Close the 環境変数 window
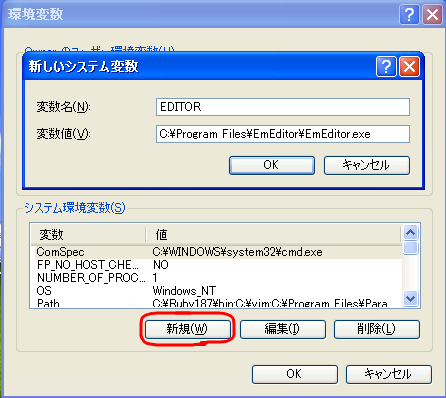 point(432,14)
